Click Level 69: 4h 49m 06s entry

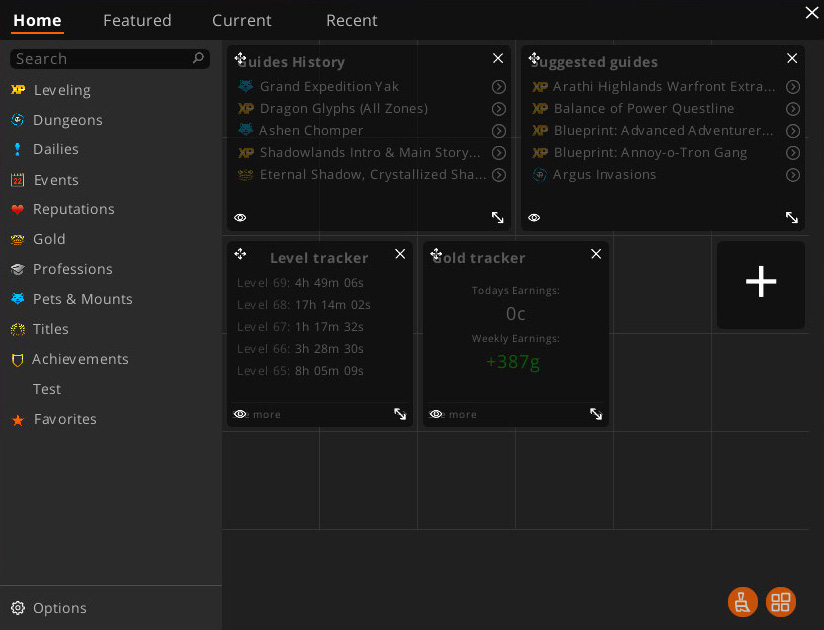(x=300, y=283)
